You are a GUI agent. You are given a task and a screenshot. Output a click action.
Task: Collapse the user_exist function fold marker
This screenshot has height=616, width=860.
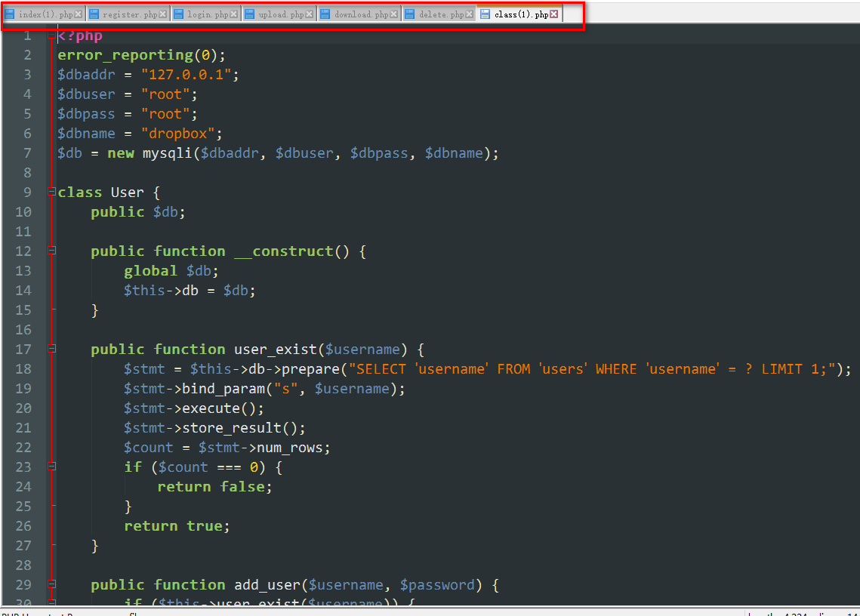pos(51,349)
